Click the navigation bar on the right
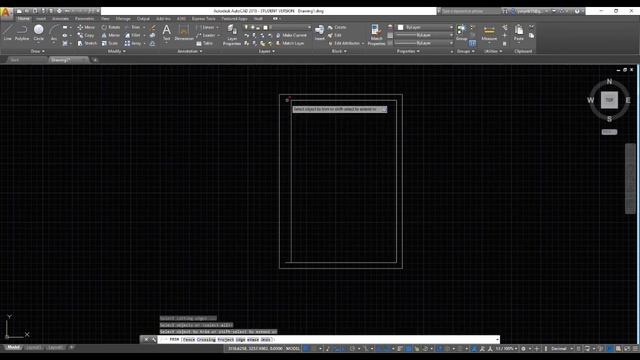The image size is (640, 360). 630,178
